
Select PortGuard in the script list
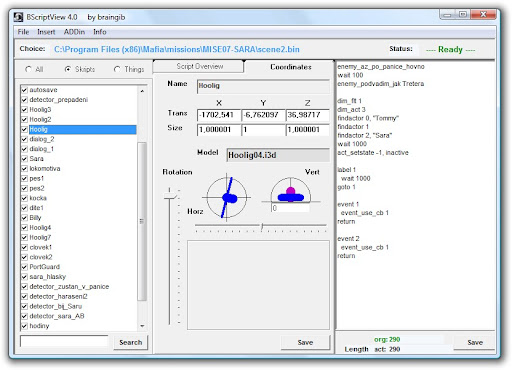tap(44, 267)
